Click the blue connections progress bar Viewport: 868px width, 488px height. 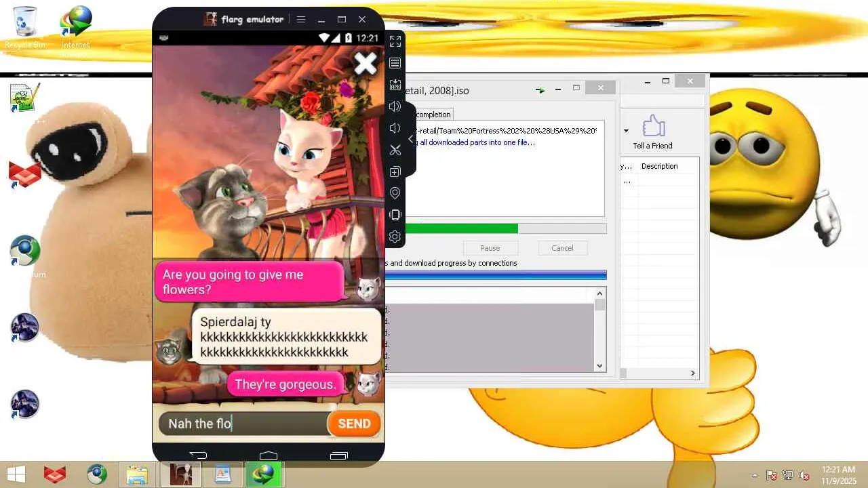(496, 274)
